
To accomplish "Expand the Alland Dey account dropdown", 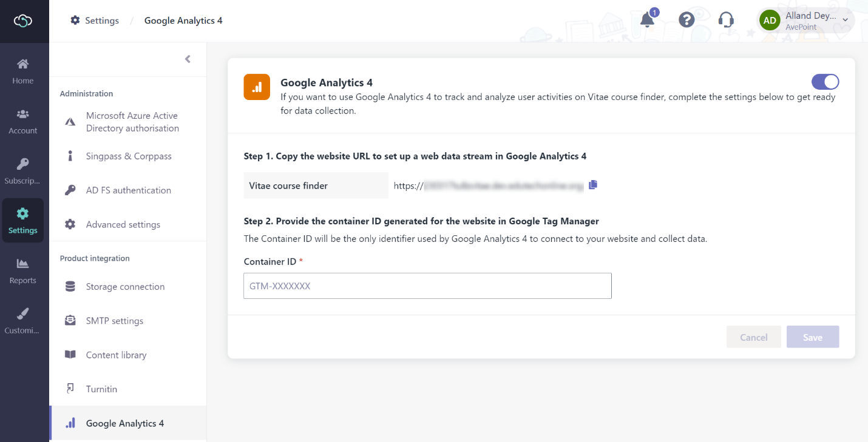I will [x=845, y=21].
